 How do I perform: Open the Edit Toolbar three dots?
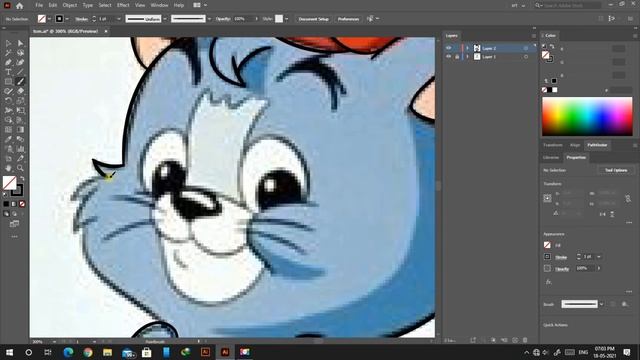tap(14, 237)
